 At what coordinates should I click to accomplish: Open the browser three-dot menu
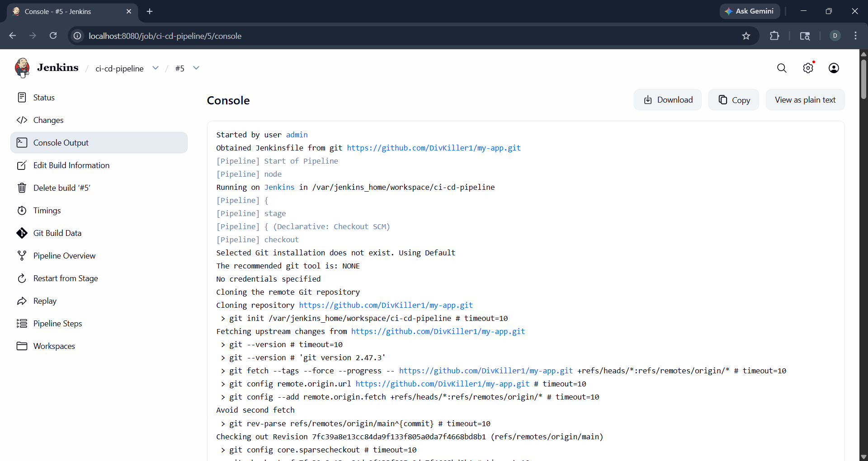(x=855, y=36)
